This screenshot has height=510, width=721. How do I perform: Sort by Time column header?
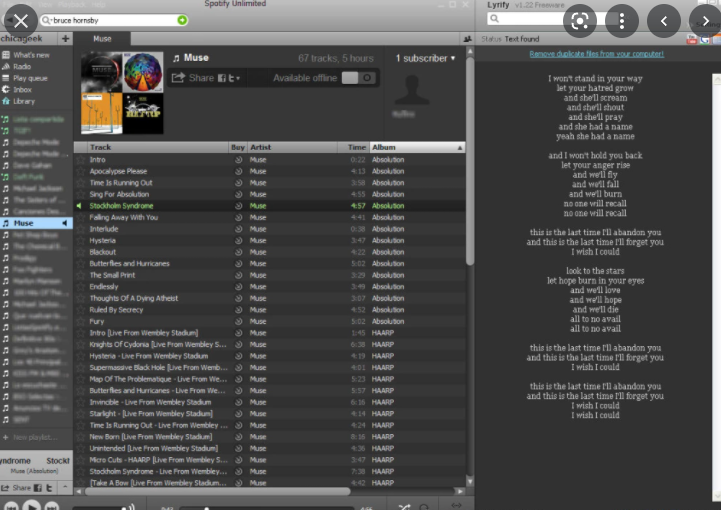click(354, 147)
